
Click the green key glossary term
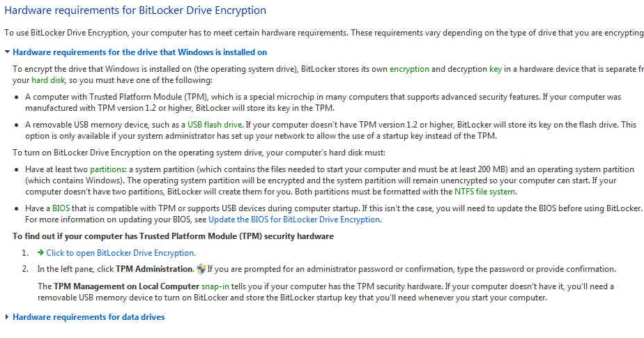tap(496, 69)
